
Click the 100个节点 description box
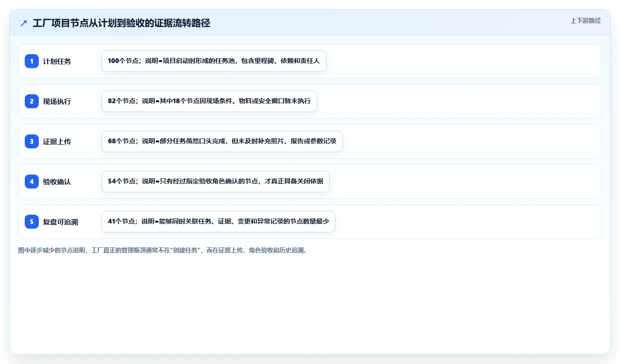(214, 61)
